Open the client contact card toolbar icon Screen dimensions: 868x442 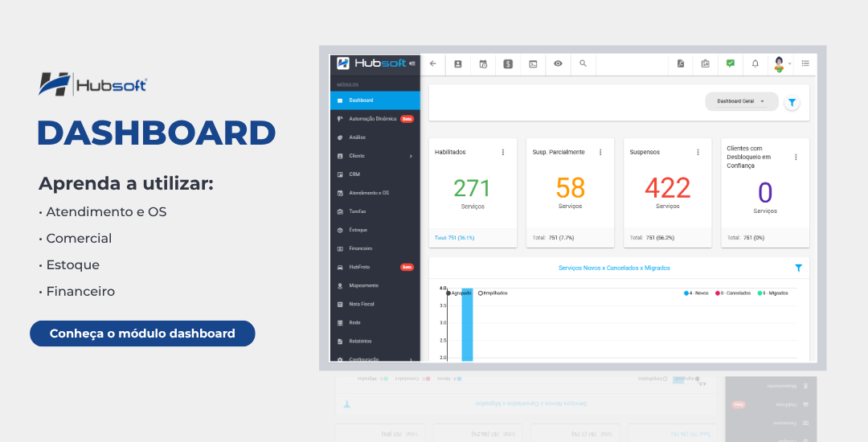point(458,64)
